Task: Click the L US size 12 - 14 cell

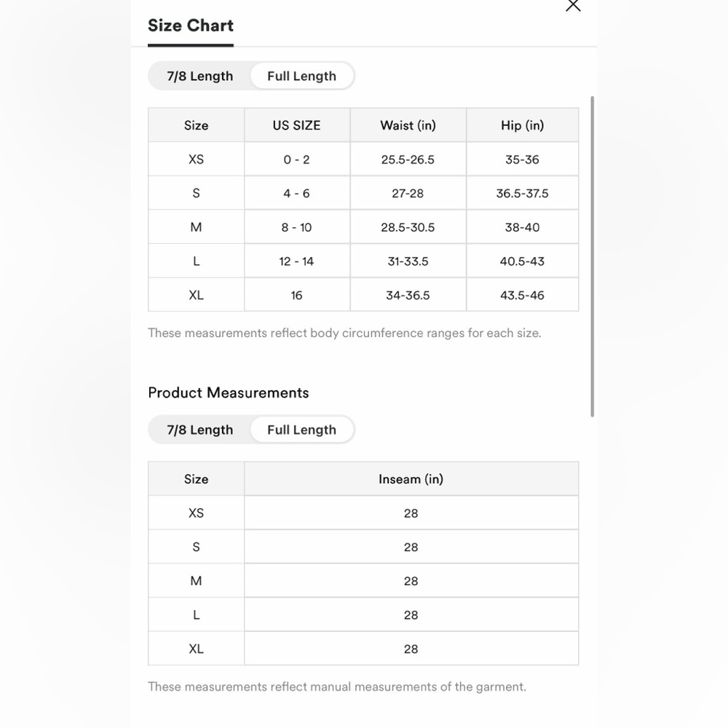Action: point(297,261)
